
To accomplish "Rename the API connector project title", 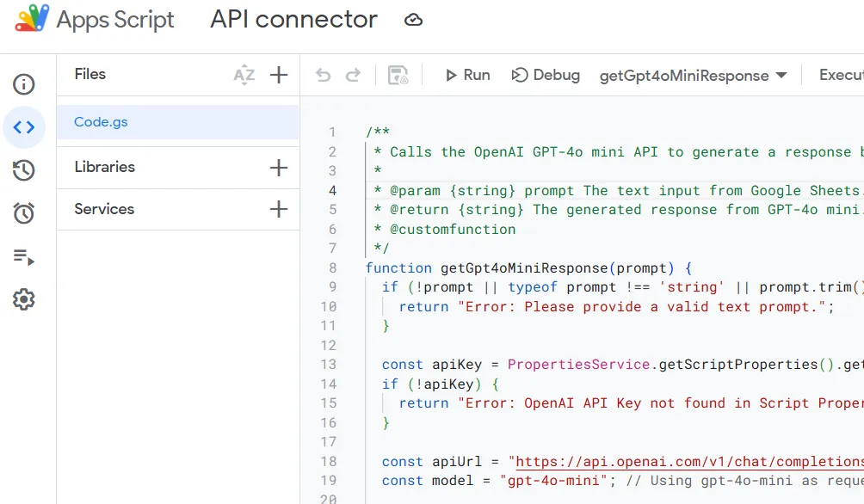I will tap(293, 19).
